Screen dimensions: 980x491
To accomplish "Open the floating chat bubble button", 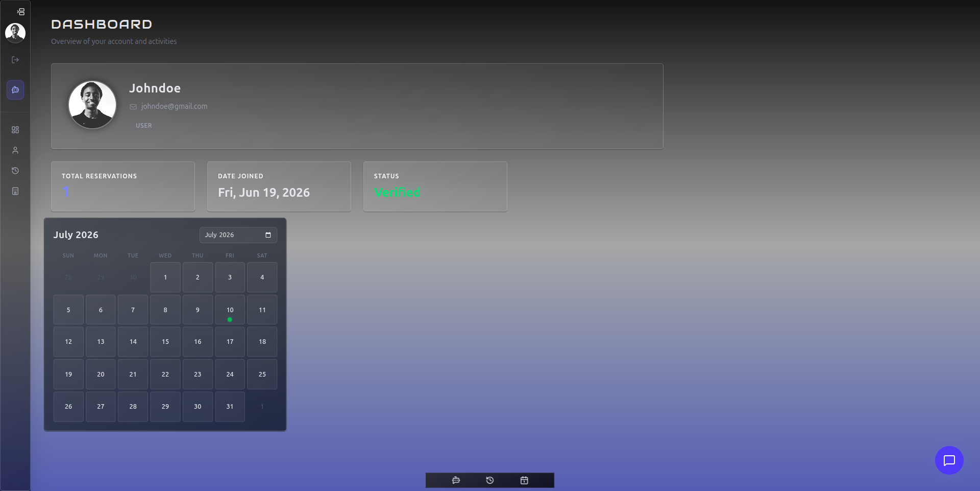I will 949,460.
